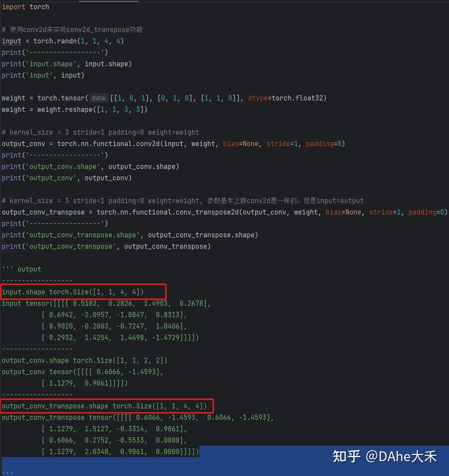Select the Chinese comment about conv2d_transpose

[x=72, y=29]
